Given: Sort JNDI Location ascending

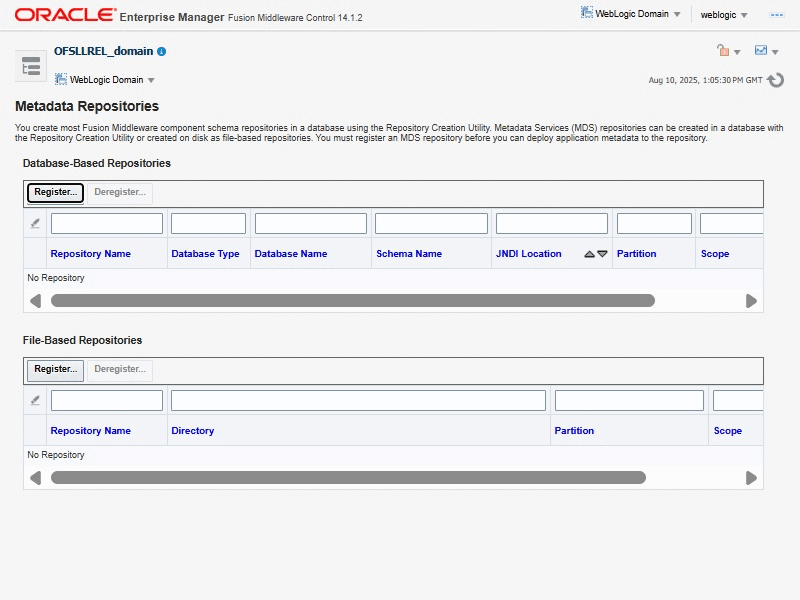Looking at the screenshot, I should click(589, 254).
